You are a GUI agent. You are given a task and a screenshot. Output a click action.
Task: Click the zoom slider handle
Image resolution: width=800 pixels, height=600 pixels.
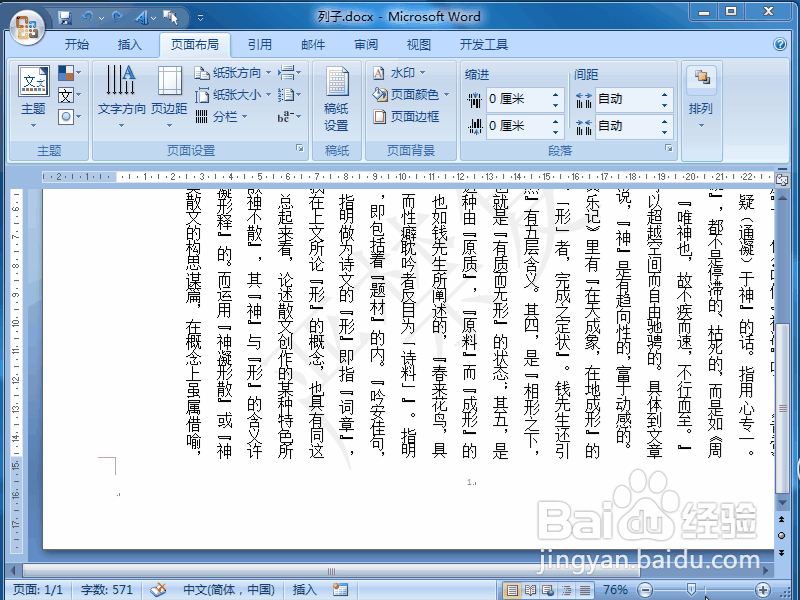coord(690,590)
